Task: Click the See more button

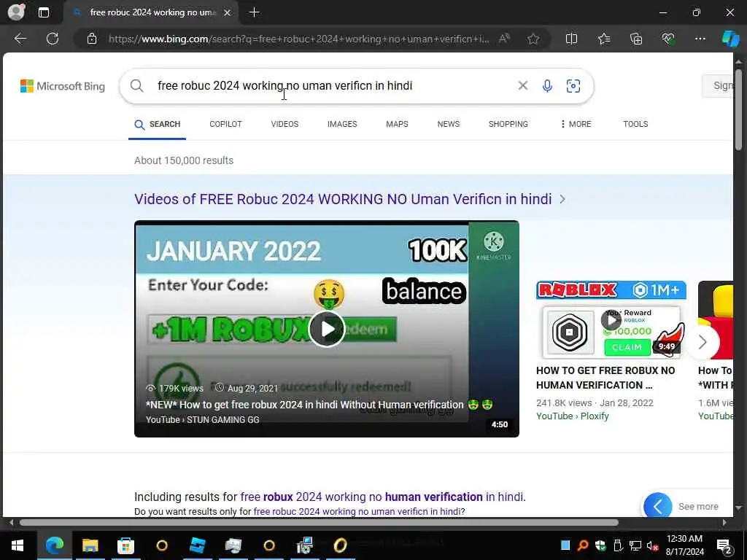Action: pyautogui.click(x=698, y=506)
